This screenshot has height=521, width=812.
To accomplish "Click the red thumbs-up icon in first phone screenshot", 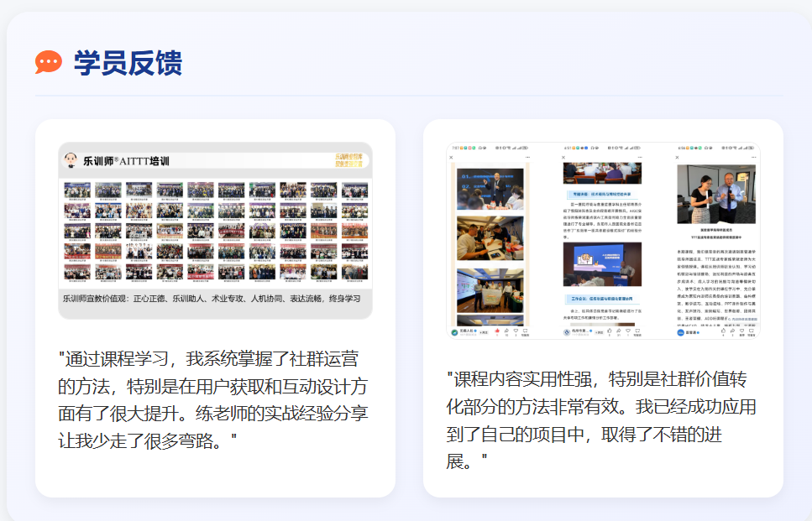I will 497,331.
